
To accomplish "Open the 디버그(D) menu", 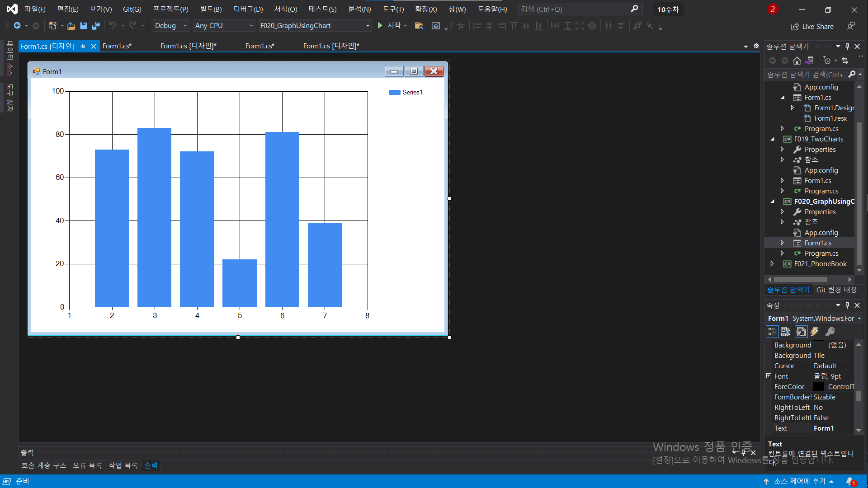I will (248, 9).
